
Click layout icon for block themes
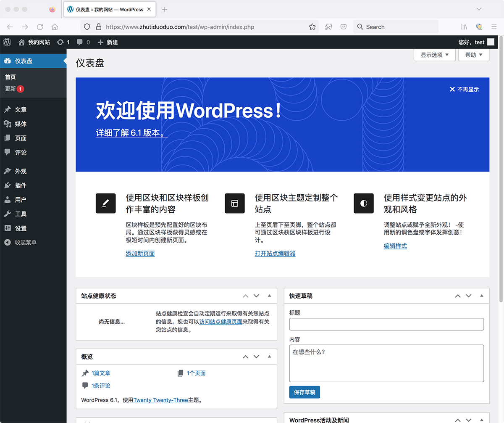coord(234,203)
